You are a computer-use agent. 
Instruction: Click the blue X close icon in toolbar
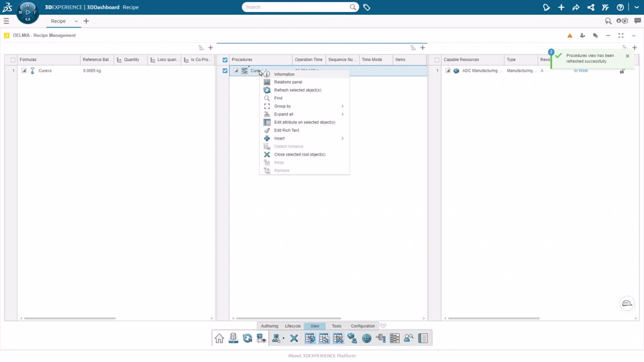click(x=294, y=338)
